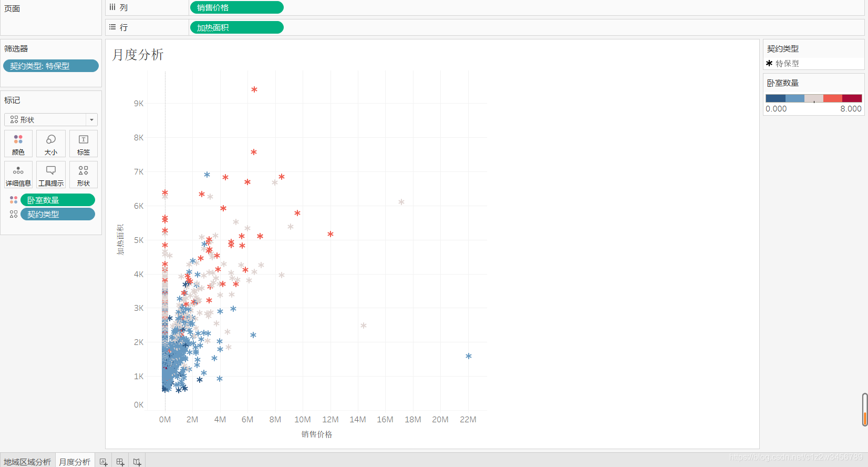Click the new dashboard icon
The image size is (868, 467).
click(x=120, y=462)
